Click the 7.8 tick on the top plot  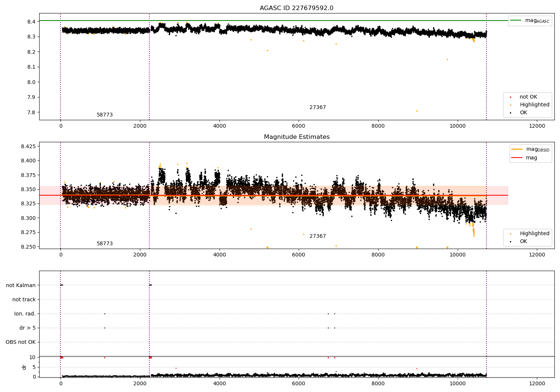31,112
